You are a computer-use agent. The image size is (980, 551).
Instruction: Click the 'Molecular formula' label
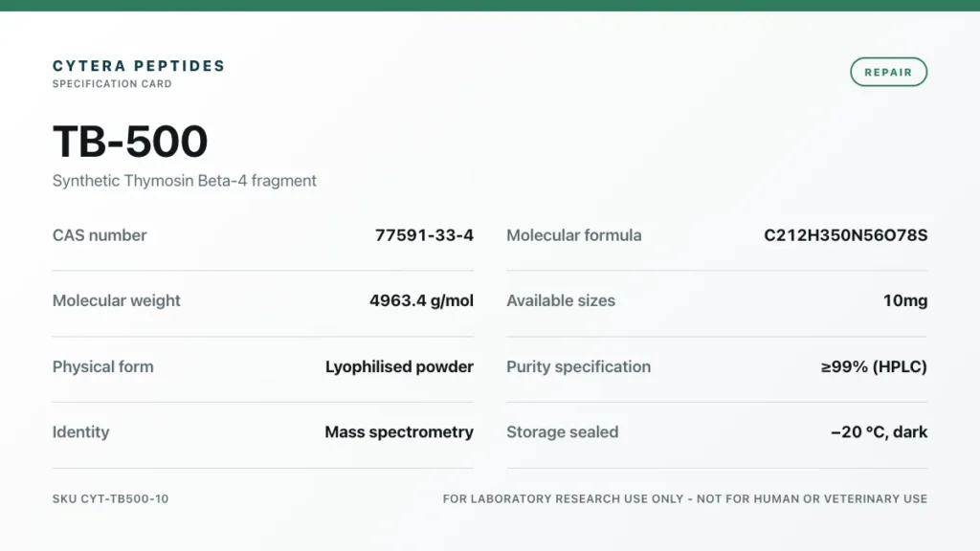574,235
